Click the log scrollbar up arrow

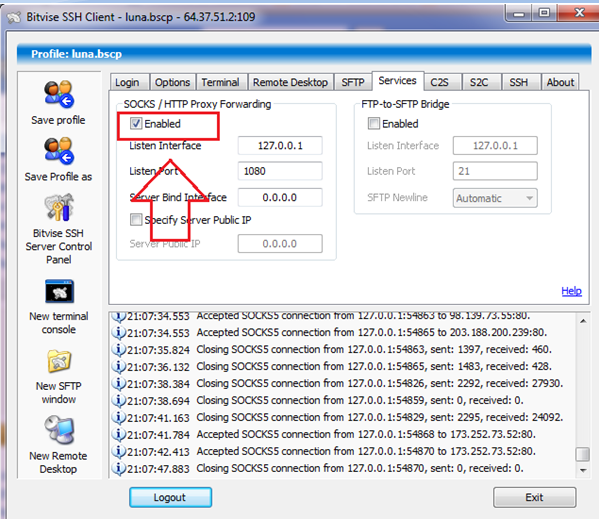tap(583, 321)
